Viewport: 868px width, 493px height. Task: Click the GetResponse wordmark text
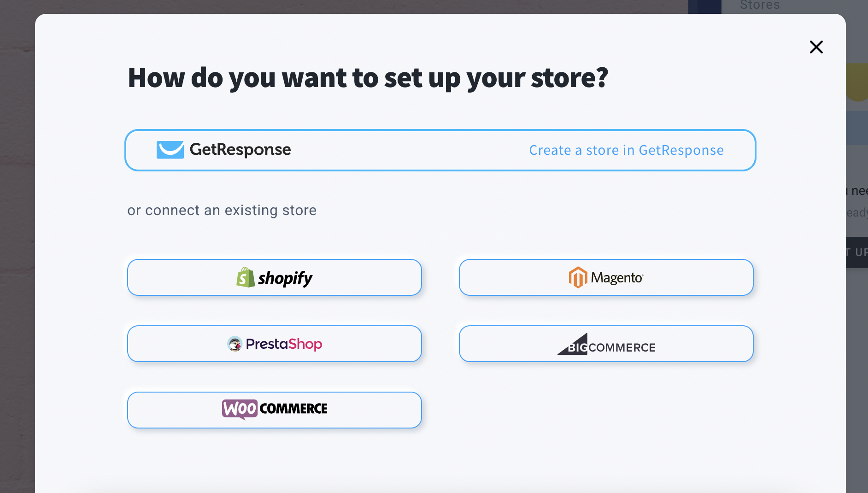pyautogui.click(x=240, y=150)
